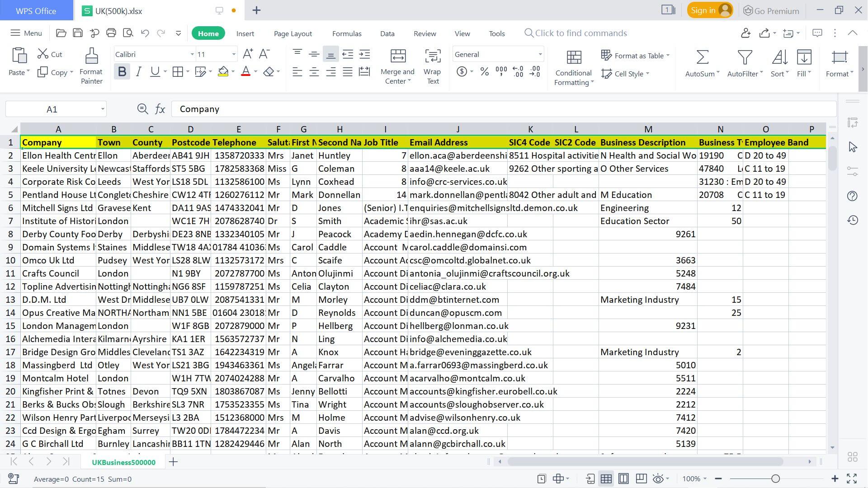
Task: Open the Formulas tab
Action: 347,33
